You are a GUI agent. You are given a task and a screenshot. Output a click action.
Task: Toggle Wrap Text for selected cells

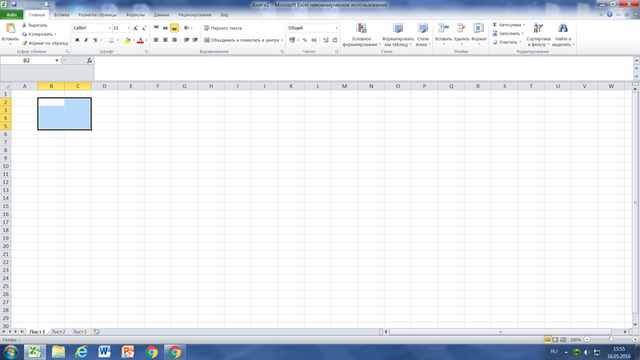pos(223,28)
